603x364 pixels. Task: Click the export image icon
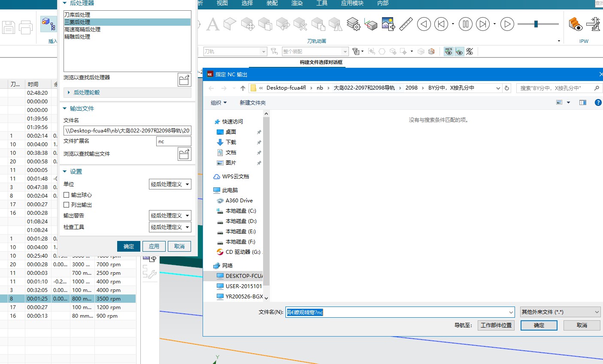click(388, 24)
